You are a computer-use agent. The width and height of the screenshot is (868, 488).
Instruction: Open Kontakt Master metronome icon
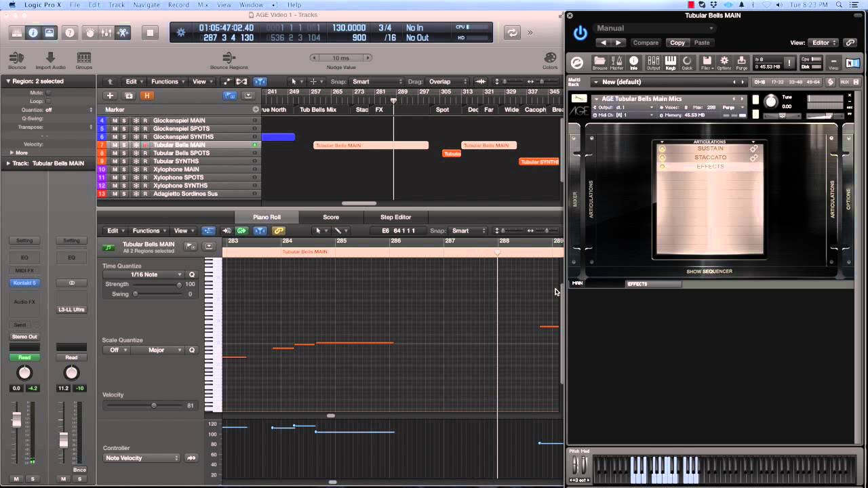point(616,62)
